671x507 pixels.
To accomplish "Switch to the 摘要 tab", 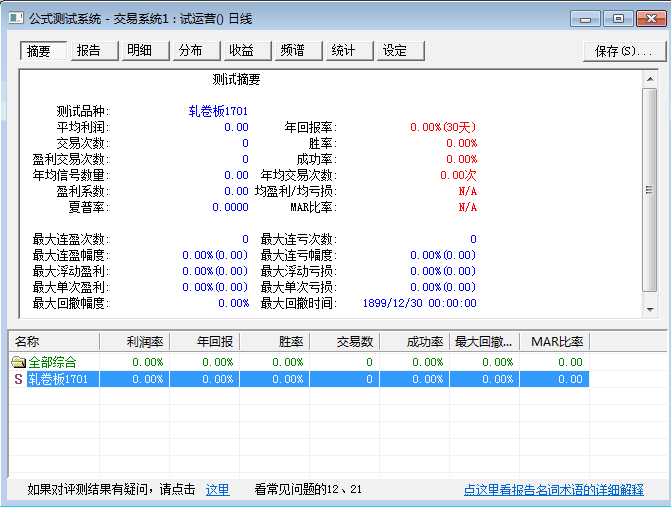I will pos(43,51).
